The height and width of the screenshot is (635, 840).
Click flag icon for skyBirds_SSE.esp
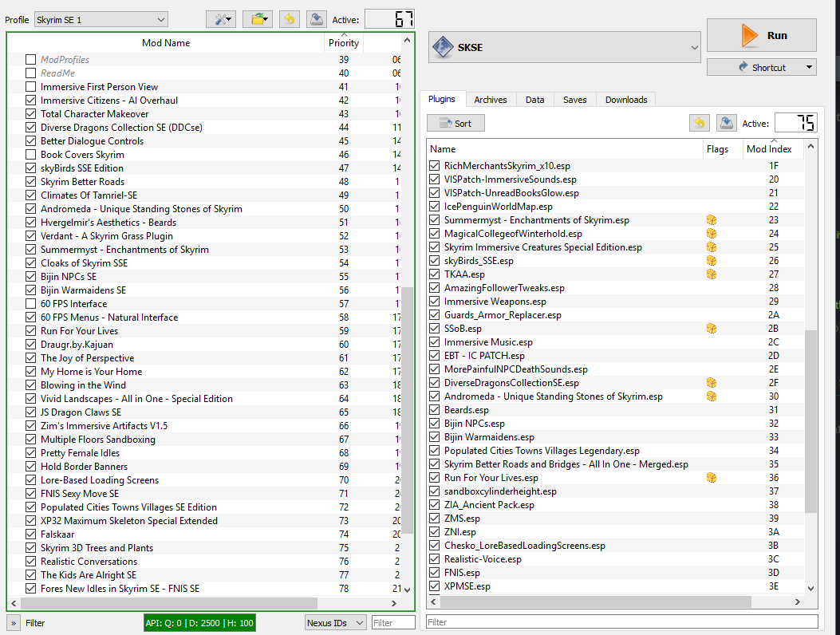click(712, 260)
